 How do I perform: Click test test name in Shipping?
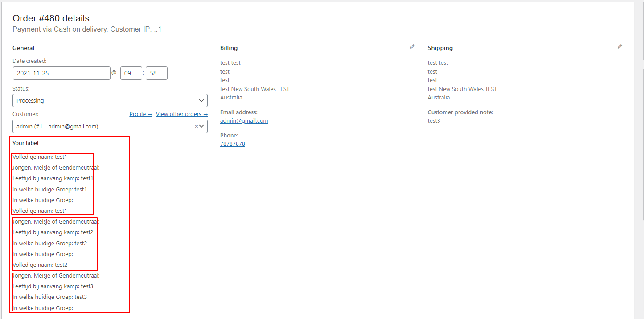438,63
